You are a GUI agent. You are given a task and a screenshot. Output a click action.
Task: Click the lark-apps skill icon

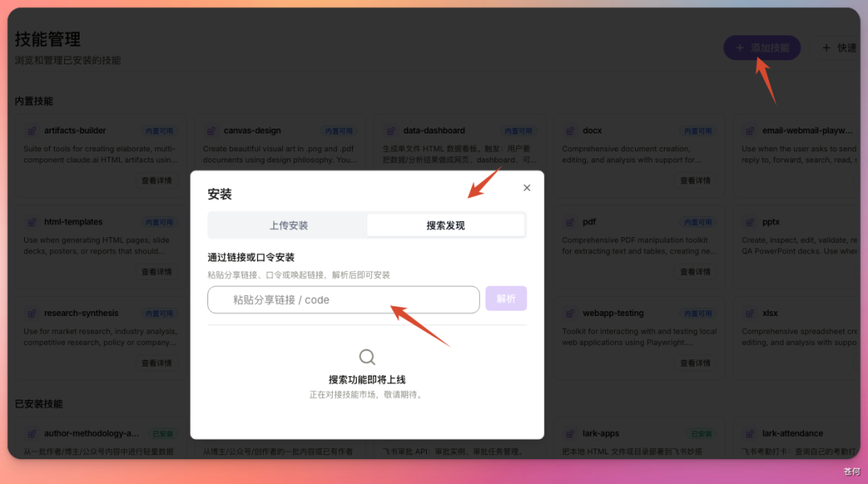tap(570, 433)
